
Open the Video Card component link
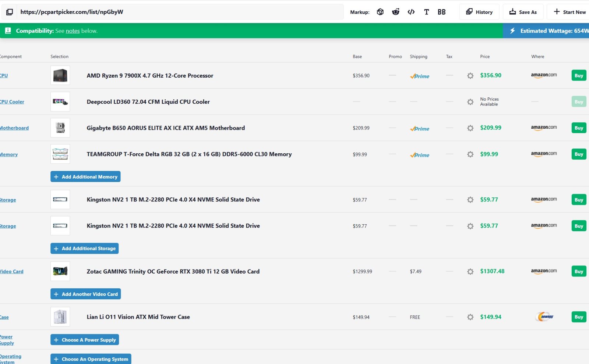[x=11, y=271]
